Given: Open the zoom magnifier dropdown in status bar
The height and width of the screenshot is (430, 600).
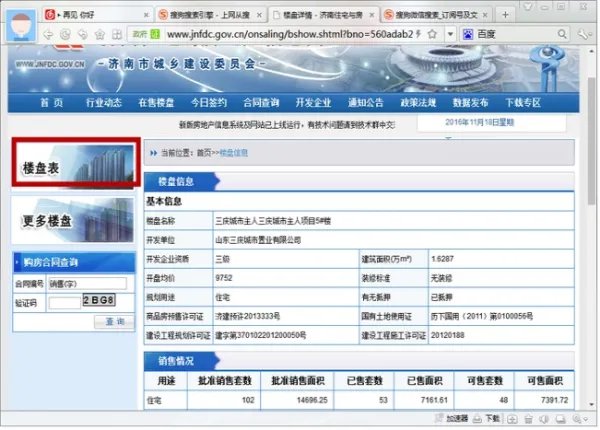Looking at the screenshot, I should (580, 419).
